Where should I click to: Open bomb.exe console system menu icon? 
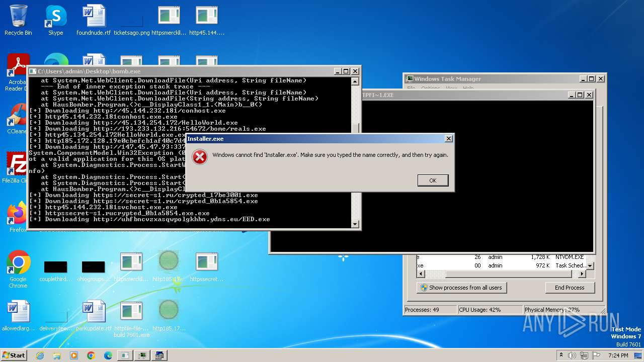[x=33, y=71]
